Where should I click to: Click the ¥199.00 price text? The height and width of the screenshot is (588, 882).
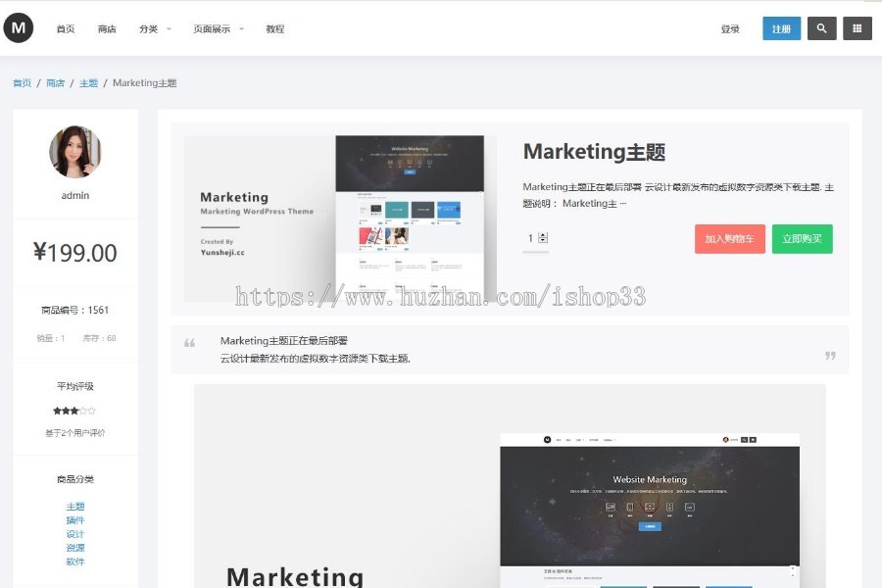click(x=75, y=253)
